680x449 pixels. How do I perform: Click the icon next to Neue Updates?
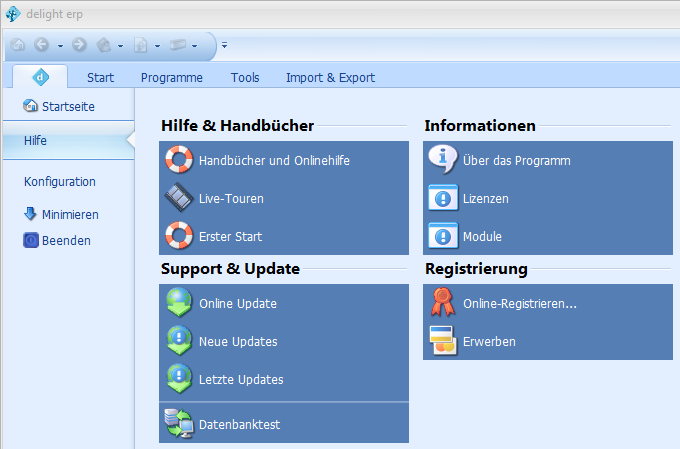(x=179, y=341)
